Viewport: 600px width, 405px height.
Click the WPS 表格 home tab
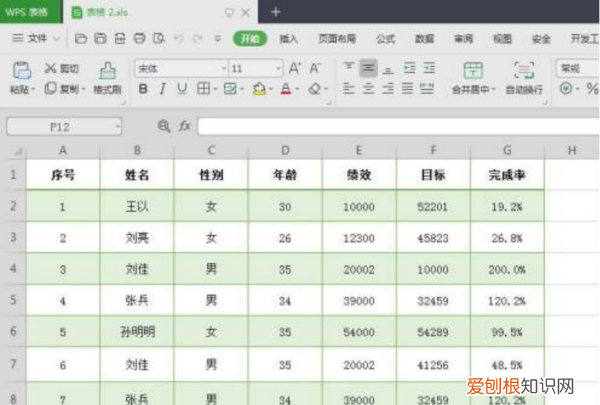coord(31,12)
